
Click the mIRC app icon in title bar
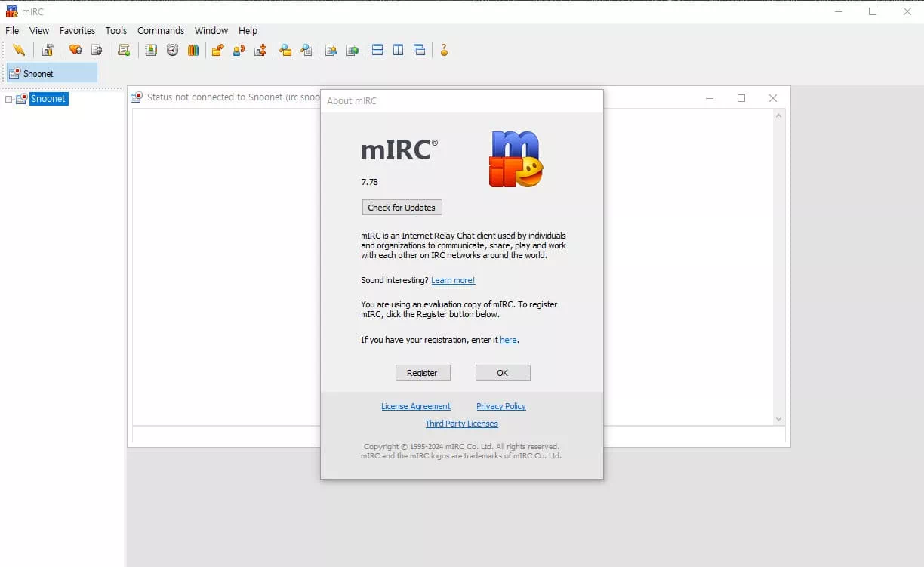point(11,11)
